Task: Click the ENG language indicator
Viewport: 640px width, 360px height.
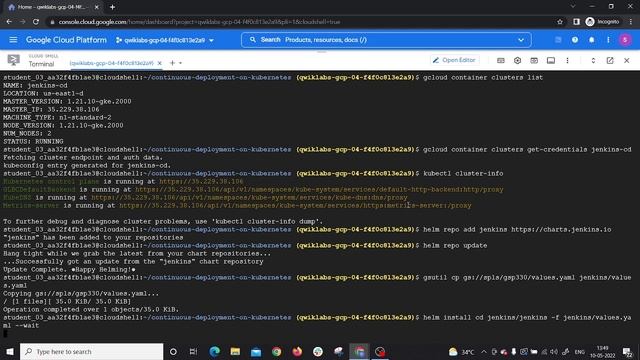Action: [580, 352]
